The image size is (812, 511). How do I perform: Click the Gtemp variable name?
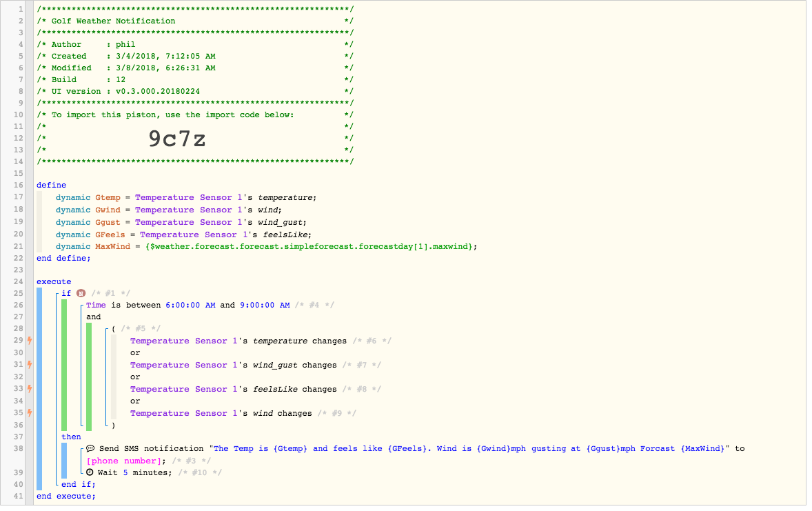tap(108, 197)
